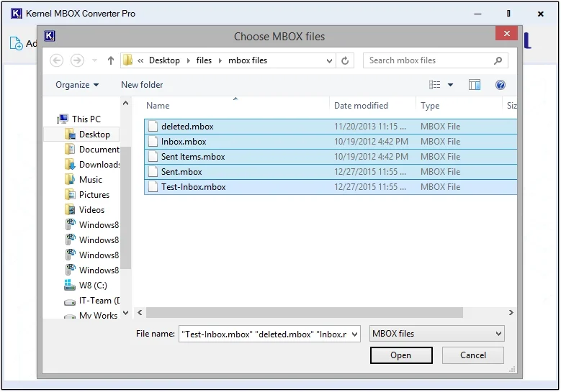Focus the Search mbox files field
Viewport: 561px width, 392px height.
pyautogui.click(x=435, y=60)
